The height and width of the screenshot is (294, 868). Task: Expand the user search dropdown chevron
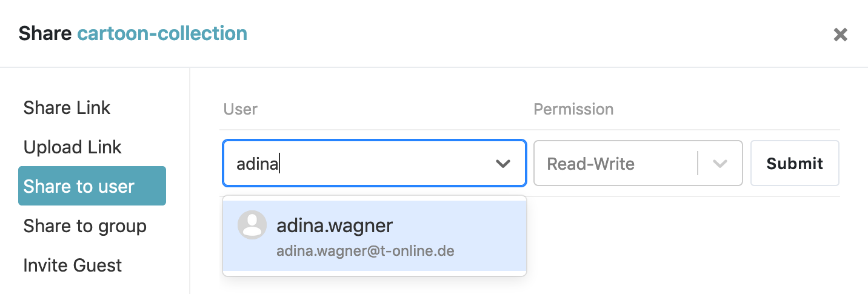(502, 164)
